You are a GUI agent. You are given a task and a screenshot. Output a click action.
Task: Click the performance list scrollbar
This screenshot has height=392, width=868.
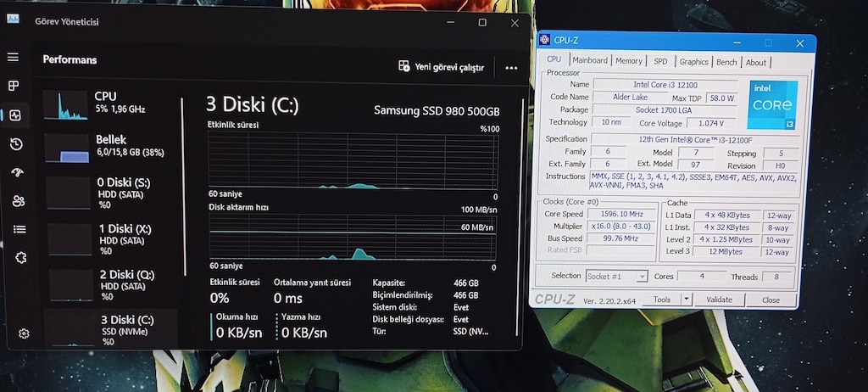[183, 188]
